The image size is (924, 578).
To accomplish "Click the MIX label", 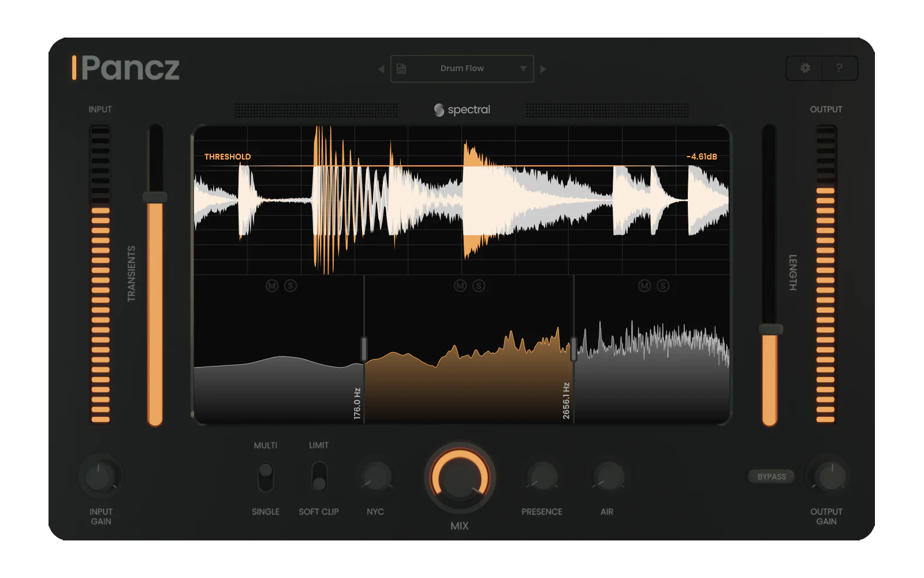I will click(x=460, y=526).
